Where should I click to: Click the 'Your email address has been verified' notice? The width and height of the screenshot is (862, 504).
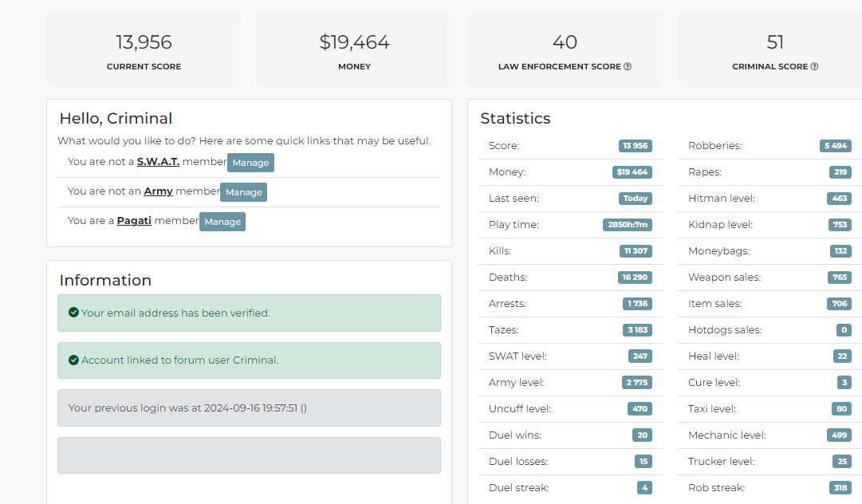click(x=249, y=313)
